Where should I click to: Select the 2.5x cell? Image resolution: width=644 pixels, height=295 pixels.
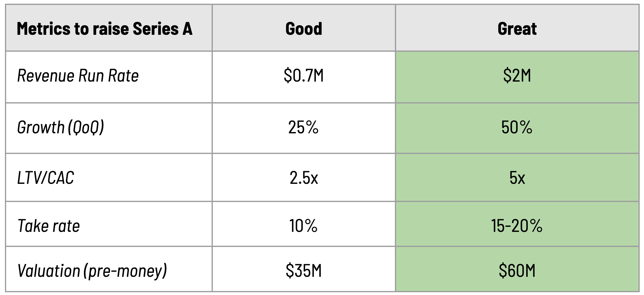304,178
